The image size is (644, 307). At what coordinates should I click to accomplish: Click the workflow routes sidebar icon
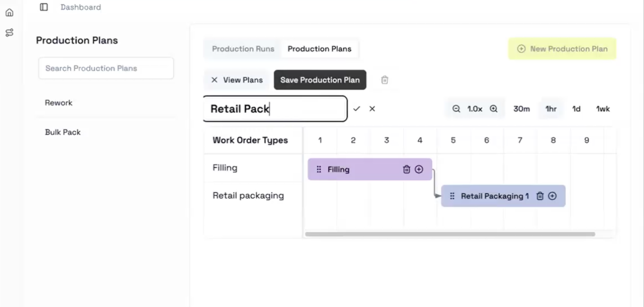click(x=9, y=33)
